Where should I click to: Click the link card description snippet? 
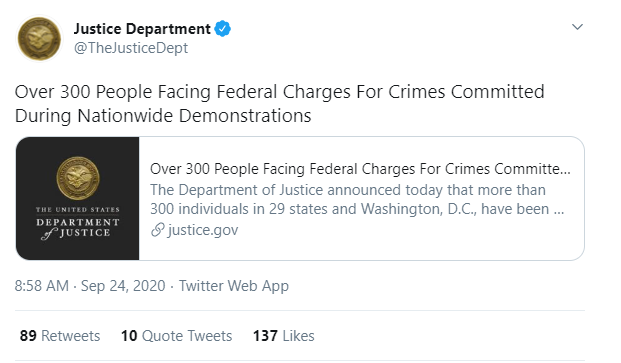click(357, 199)
